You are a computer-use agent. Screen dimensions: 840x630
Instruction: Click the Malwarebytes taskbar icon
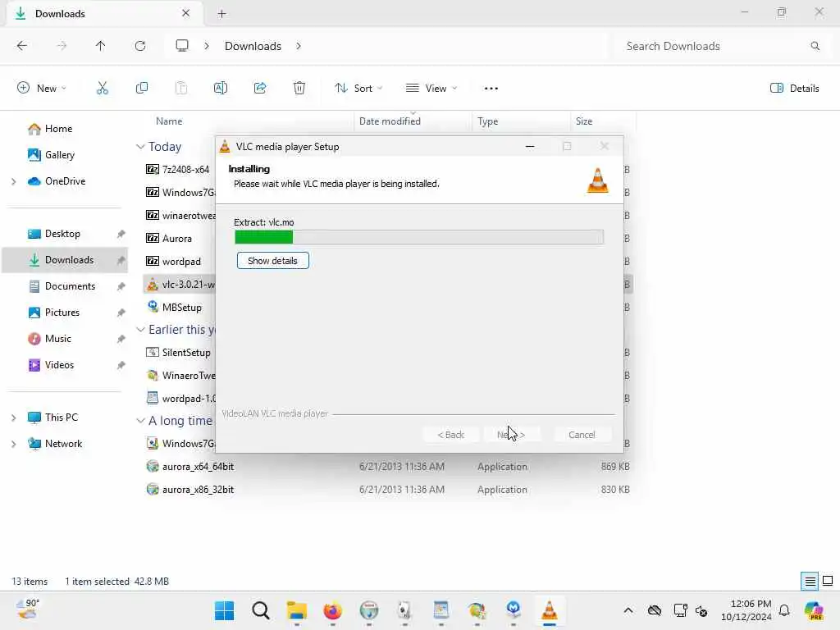pyautogui.click(x=514, y=610)
